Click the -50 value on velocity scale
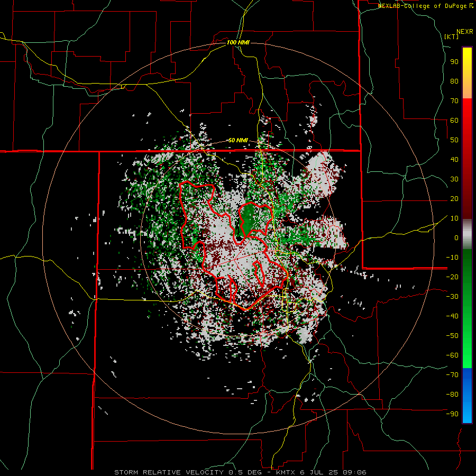The width and height of the screenshot is (476, 476). pos(452,336)
